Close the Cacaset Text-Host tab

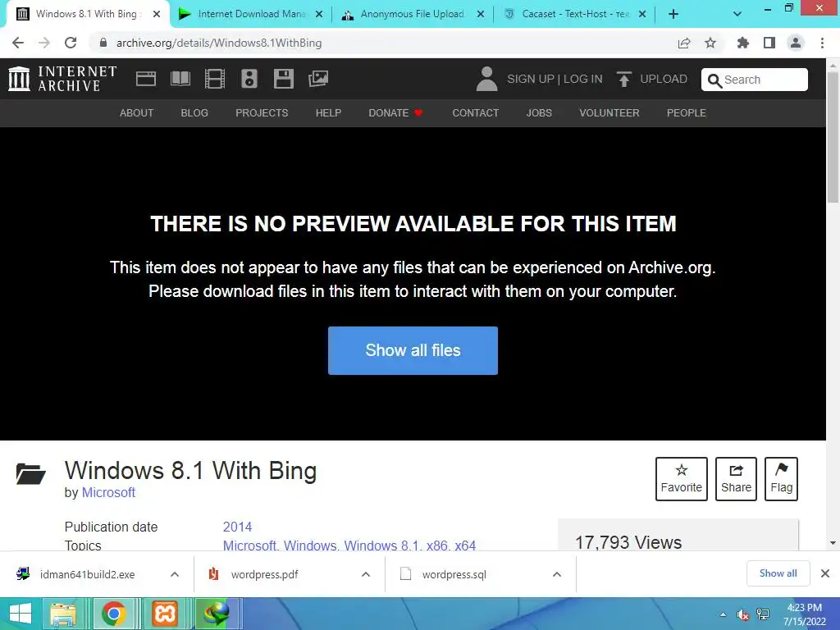click(642, 15)
